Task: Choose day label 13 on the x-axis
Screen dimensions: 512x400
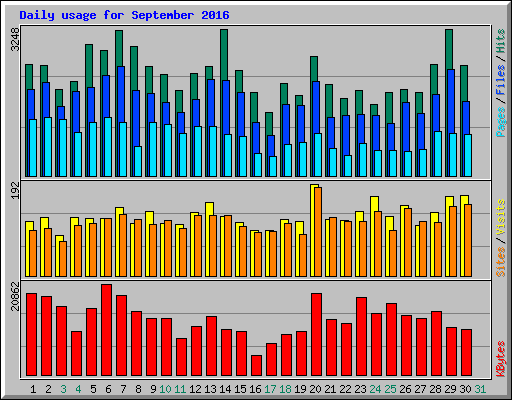Action: [210, 389]
